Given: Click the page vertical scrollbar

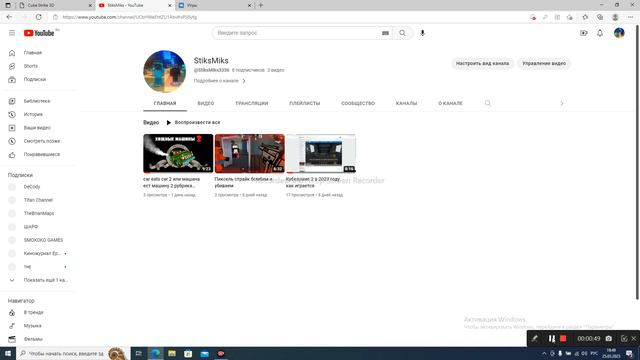Looking at the screenshot, I should pyautogui.click(x=637, y=163).
